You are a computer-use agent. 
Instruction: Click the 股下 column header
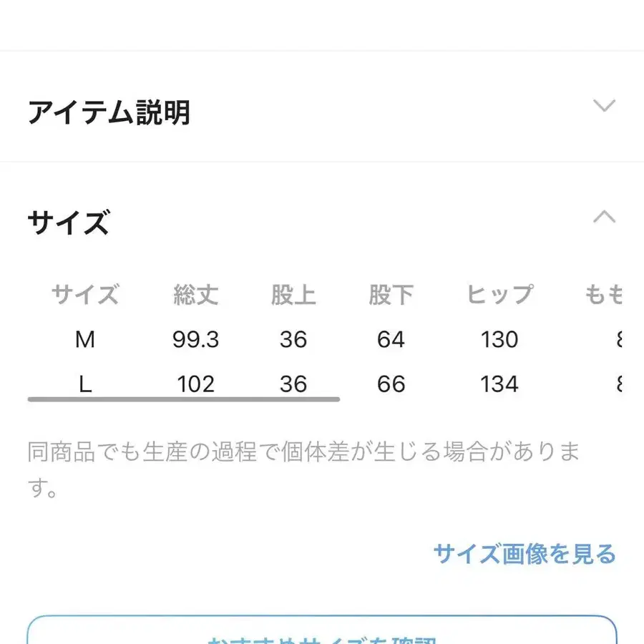pos(391,295)
